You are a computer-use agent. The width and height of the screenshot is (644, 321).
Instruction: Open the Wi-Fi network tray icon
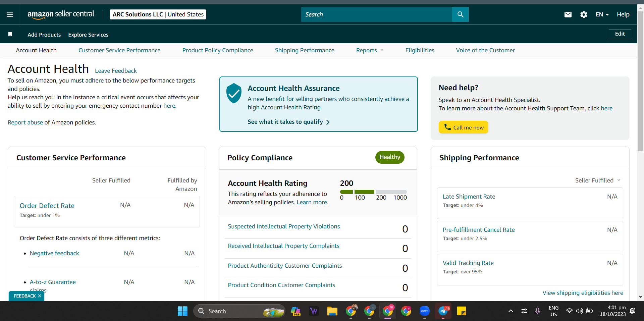click(569, 311)
